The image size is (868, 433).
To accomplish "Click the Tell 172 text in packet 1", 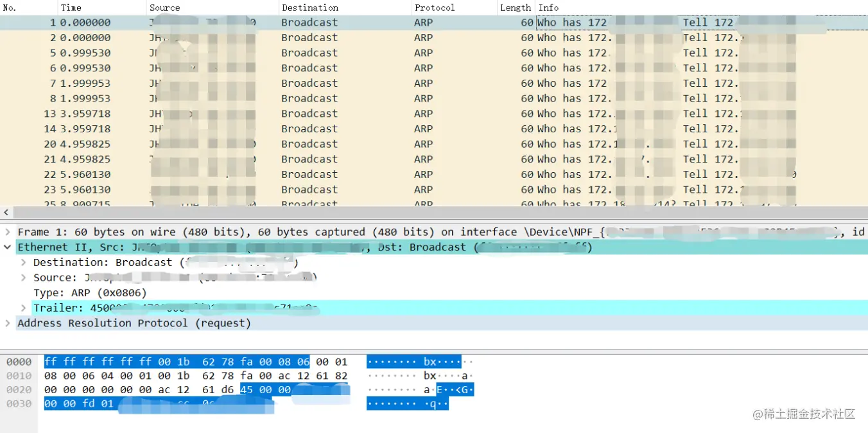I will [707, 22].
